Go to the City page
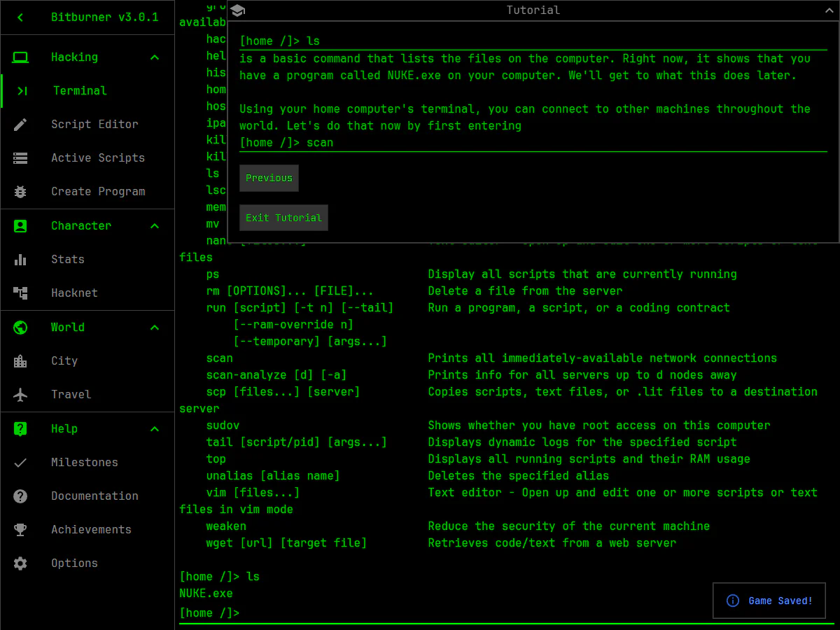 point(87,361)
